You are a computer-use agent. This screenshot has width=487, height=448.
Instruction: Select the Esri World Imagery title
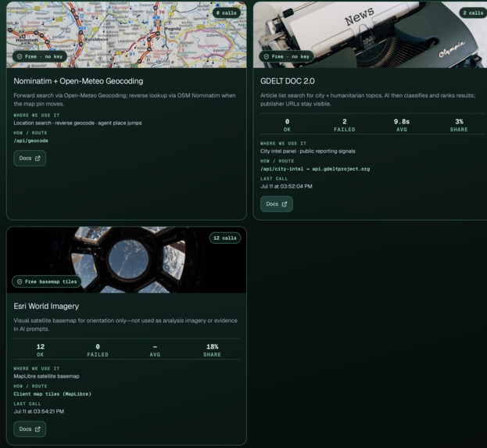[46, 306]
